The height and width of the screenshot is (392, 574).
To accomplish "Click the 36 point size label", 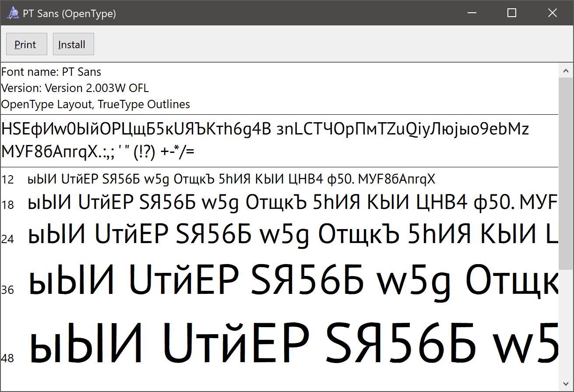I will click(8, 290).
